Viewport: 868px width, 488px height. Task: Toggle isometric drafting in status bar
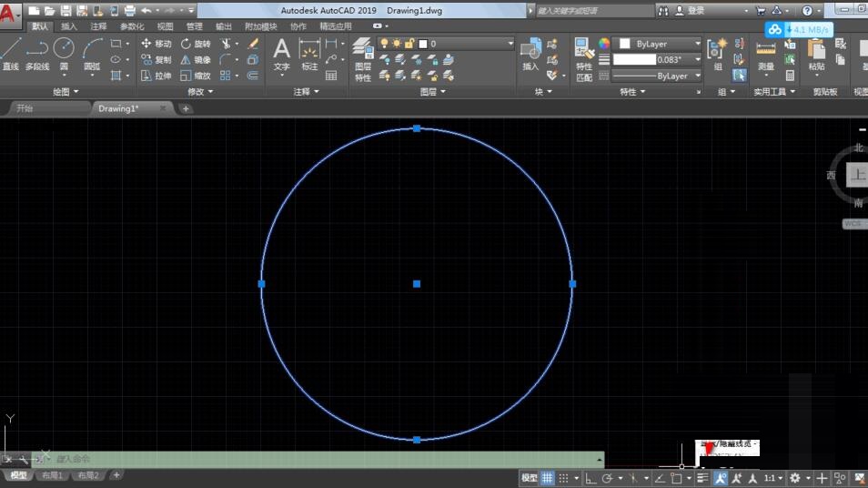click(x=634, y=477)
